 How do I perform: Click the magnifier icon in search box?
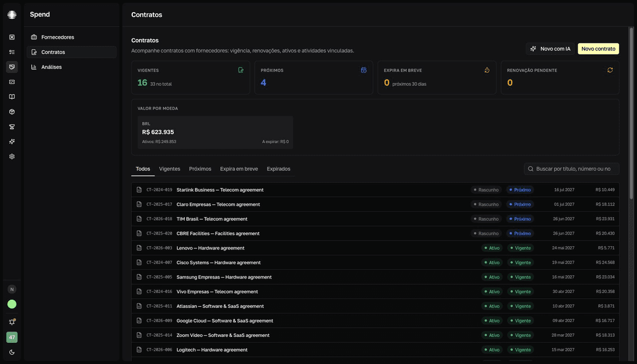531,169
